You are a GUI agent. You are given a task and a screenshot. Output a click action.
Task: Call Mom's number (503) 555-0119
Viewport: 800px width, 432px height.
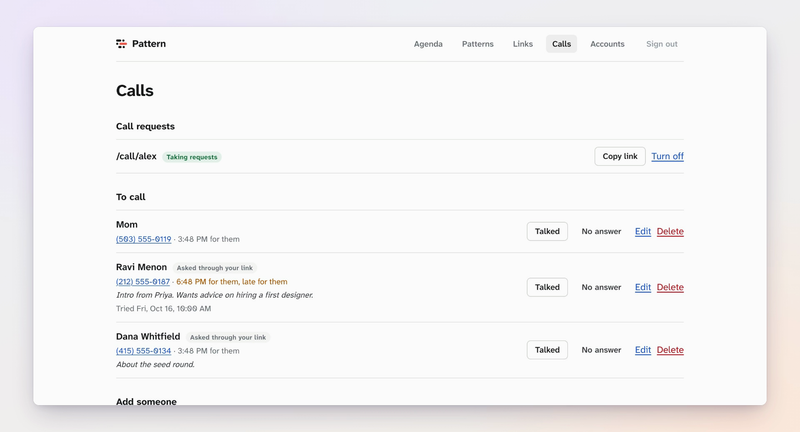143,239
